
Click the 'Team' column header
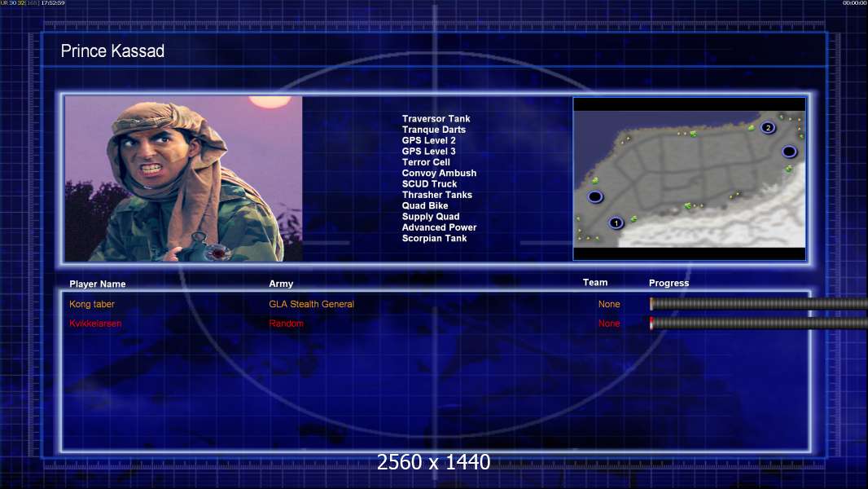click(x=595, y=283)
